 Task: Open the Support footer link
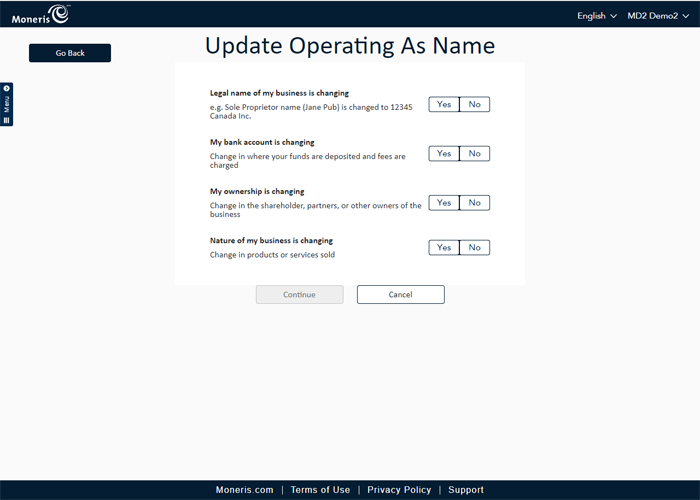click(x=466, y=490)
